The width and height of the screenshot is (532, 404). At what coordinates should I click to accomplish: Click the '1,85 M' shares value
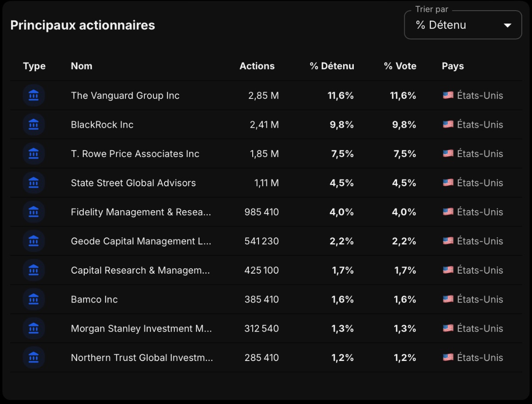tap(265, 154)
